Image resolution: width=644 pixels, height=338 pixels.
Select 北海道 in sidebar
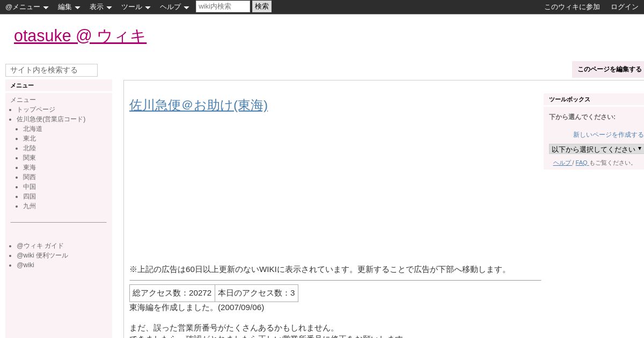[x=33, y=129]
